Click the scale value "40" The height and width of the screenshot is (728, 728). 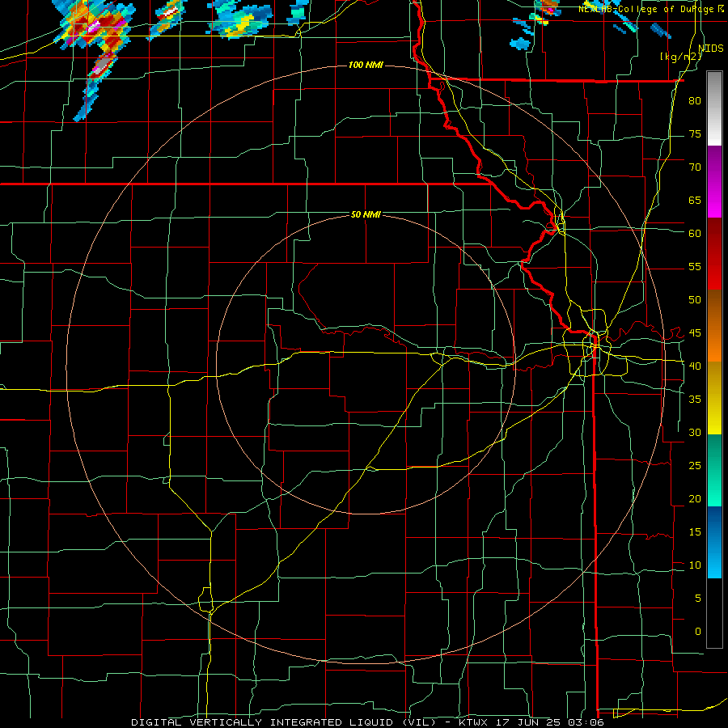[695, 366]
